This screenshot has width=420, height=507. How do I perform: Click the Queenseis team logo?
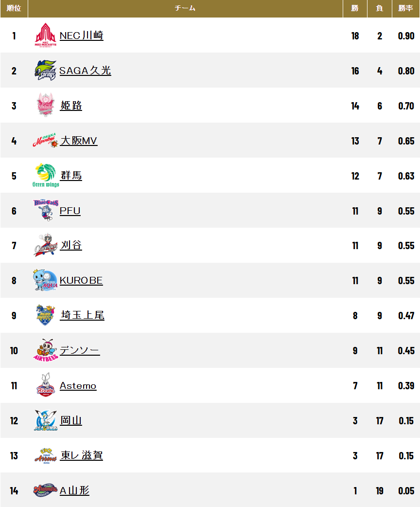[x=46, y=245]
